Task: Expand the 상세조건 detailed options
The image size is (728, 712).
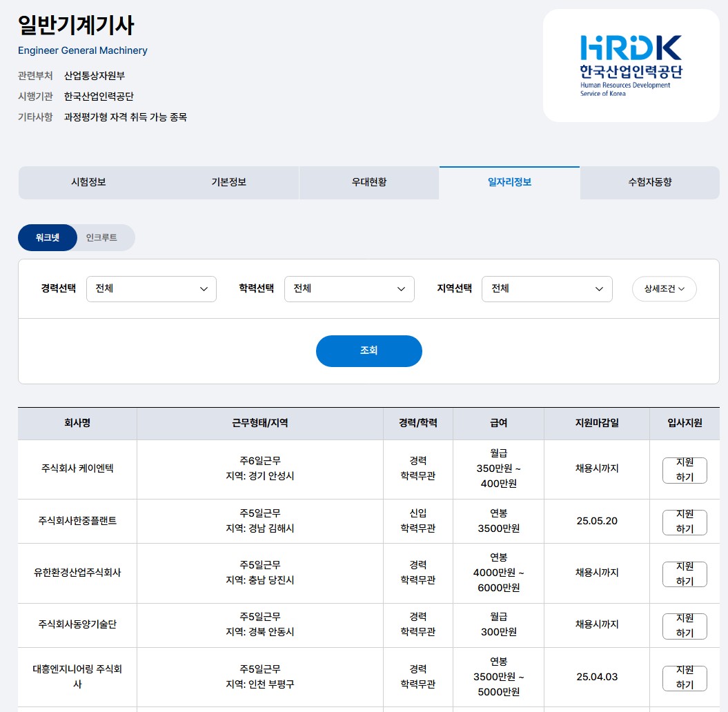Action: [663, 289]
